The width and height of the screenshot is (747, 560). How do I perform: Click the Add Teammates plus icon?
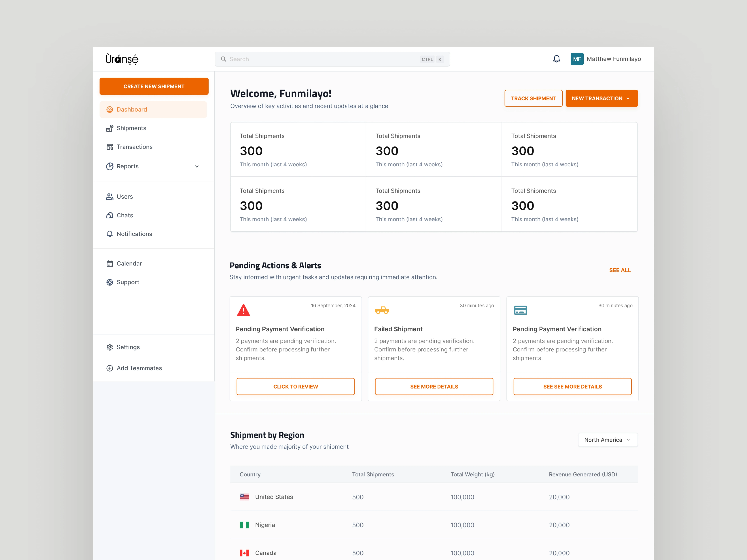(110, 368)
